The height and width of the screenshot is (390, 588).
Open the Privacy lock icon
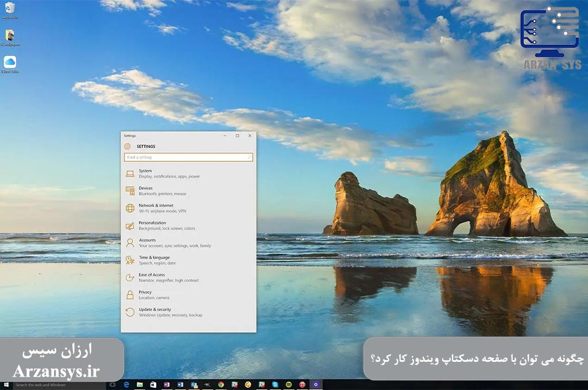coord(130,295)
